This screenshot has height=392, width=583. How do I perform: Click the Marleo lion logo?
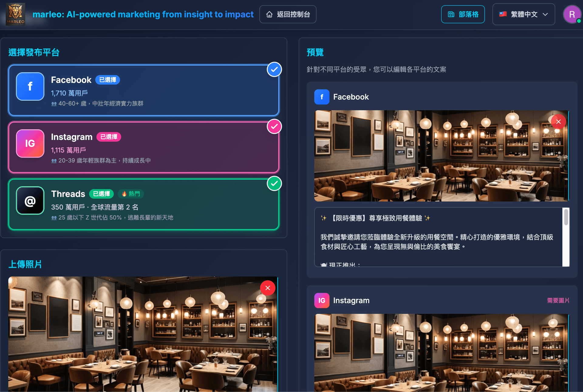tap(15, 14)
